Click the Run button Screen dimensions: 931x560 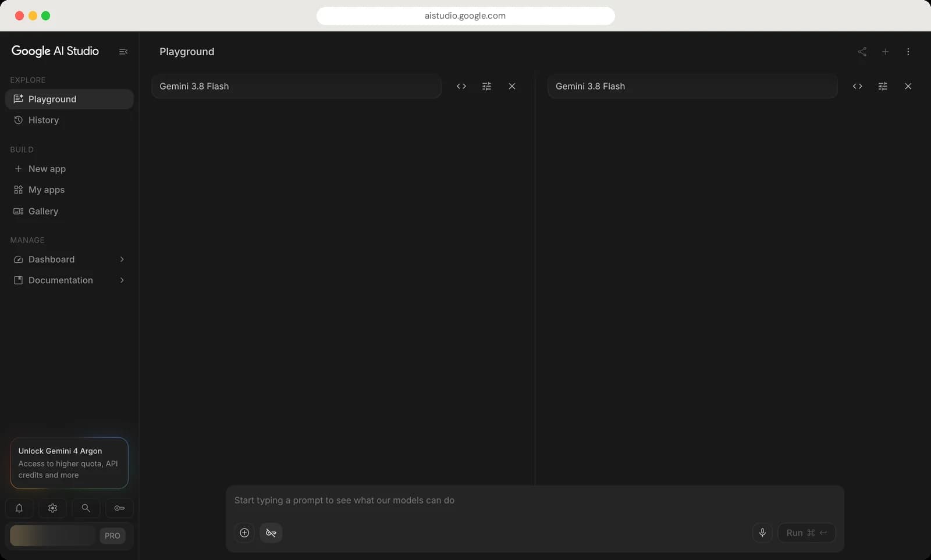[806, 533]
